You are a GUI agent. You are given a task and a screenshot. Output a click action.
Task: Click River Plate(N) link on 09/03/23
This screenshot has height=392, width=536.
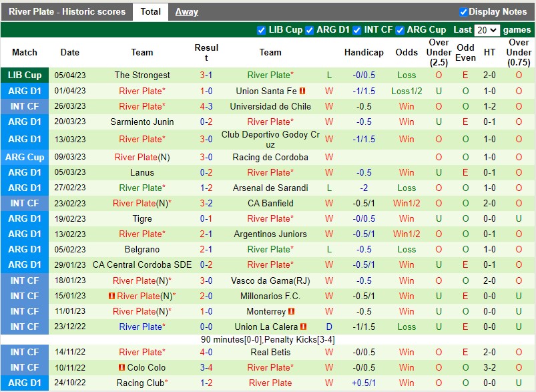pos(142,157)
